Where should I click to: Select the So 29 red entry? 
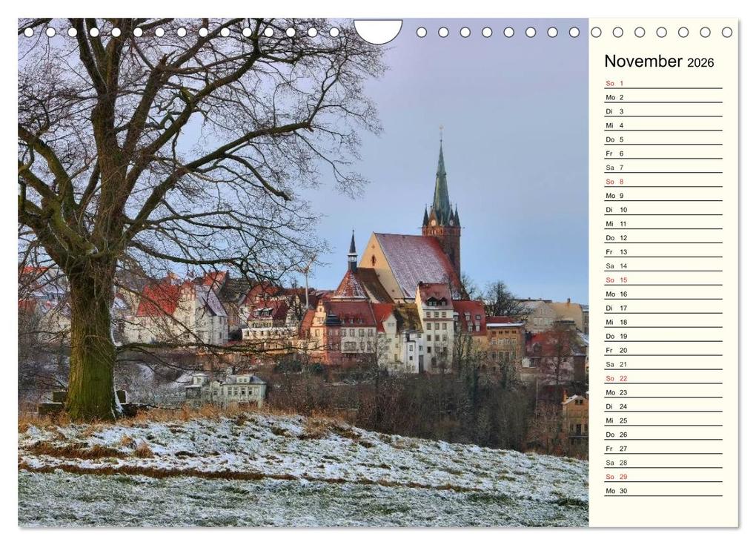(616, 477)
